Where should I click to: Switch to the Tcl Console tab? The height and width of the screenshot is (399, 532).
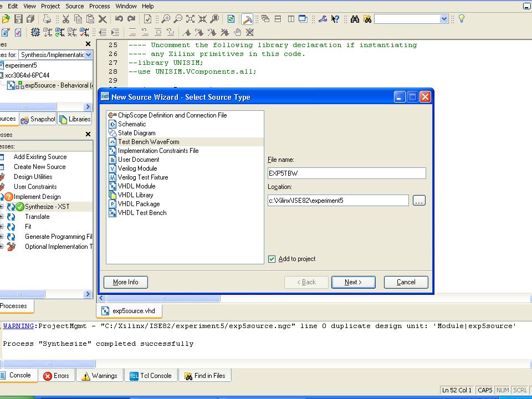click(151, 376)
